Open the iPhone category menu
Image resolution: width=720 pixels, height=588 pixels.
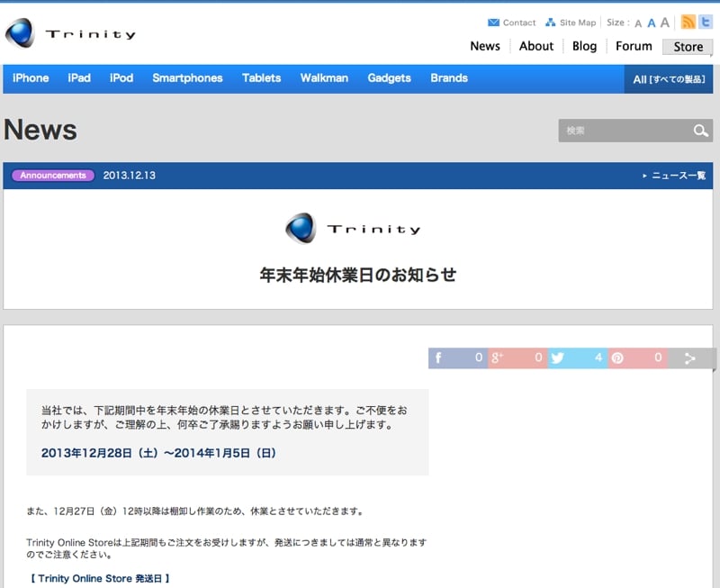point(31,78)
